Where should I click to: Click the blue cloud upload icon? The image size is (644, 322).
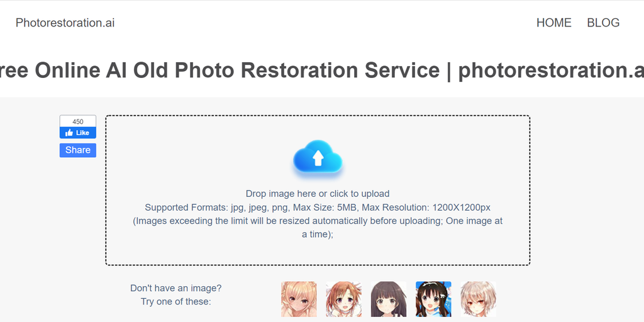(x=318, y=157)
